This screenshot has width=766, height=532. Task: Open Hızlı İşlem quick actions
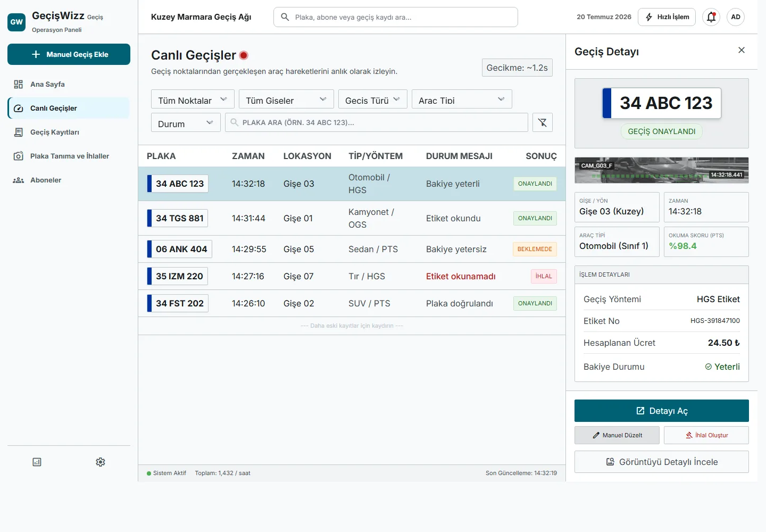pyautogui.click(x=668, y=17)
